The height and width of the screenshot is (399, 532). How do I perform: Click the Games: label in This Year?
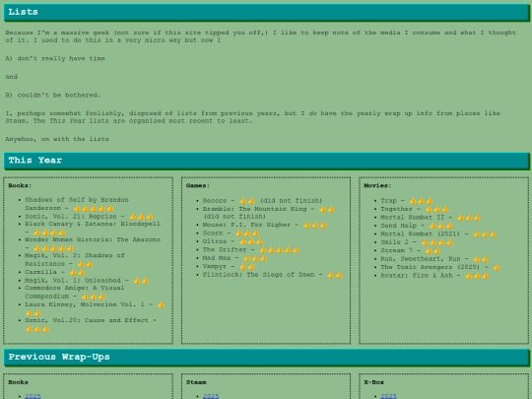pyautogui.click(x=197, y=185)
